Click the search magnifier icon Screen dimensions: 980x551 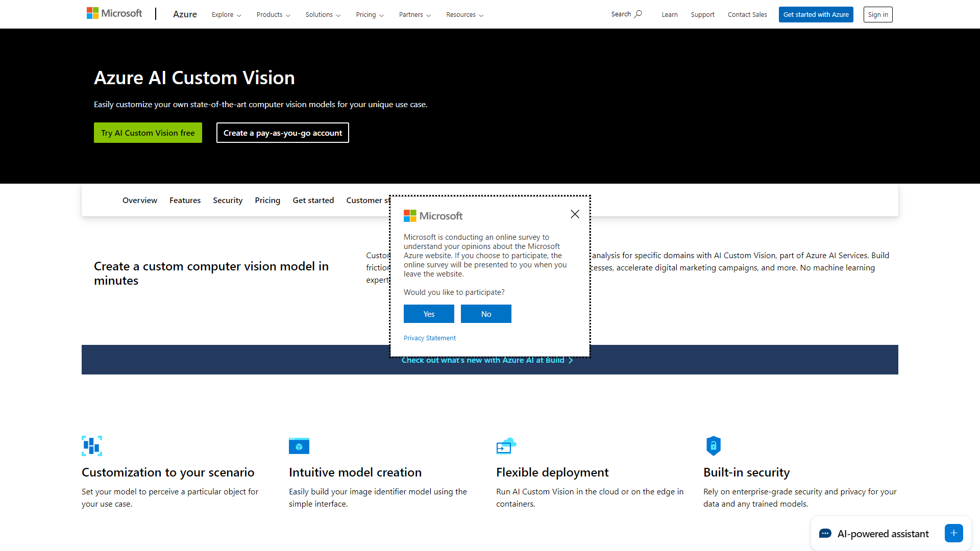pos(638,14)
